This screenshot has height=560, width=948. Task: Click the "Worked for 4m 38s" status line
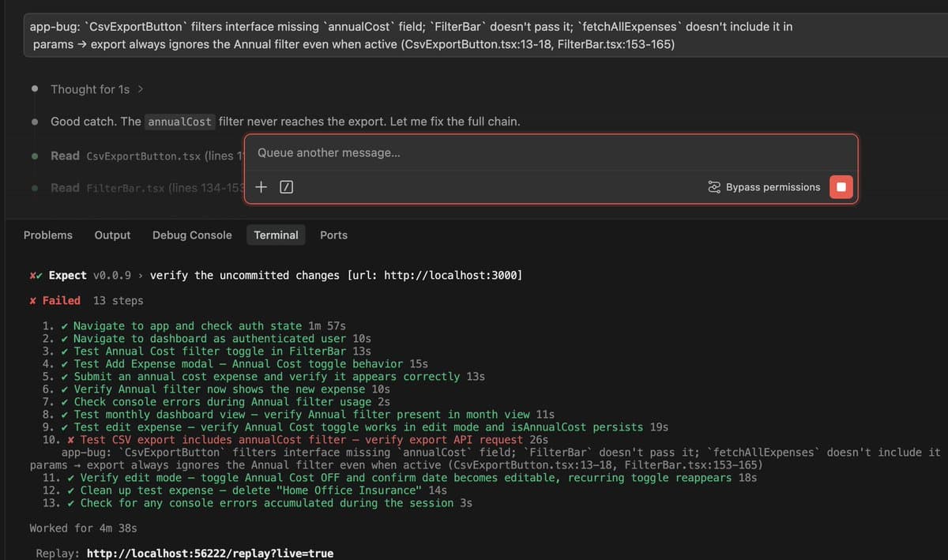pyautogui.click(x=85, y=528)
